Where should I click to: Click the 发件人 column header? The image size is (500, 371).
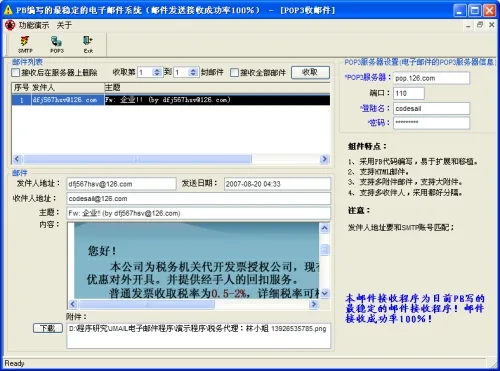point(68,88)
